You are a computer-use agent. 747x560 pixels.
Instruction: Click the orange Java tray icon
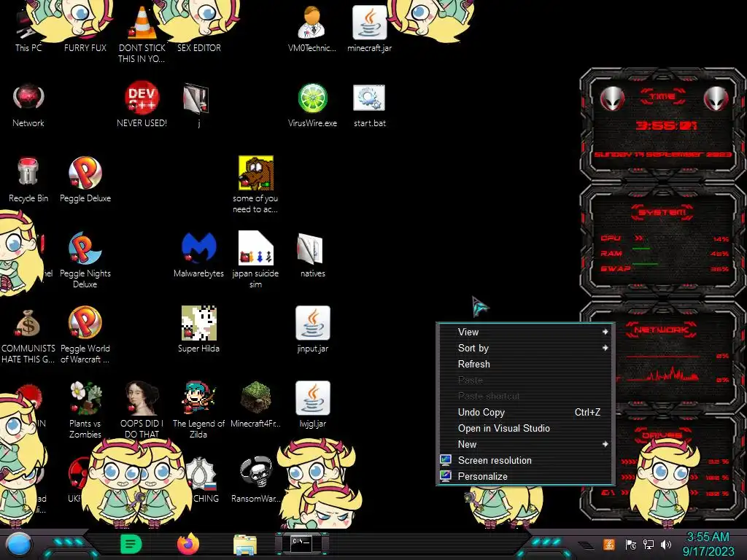click(609, 544)
